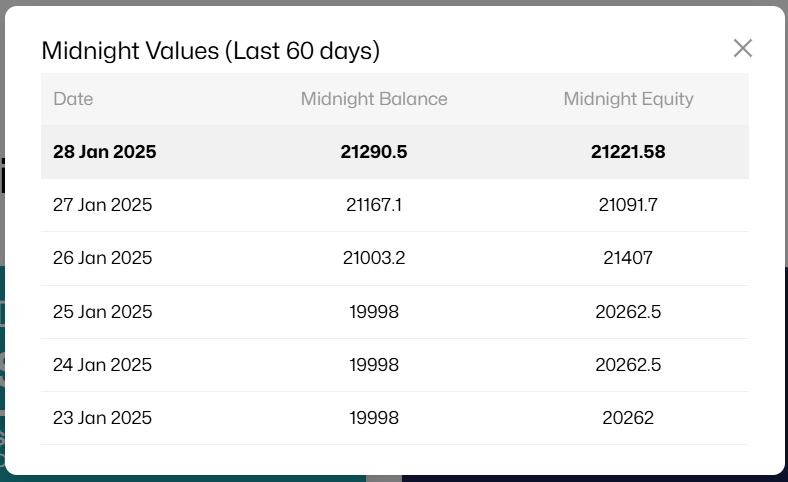788x482 pixels.
Task: Click the 21221.58 equity value
Action: pos(628,152)
